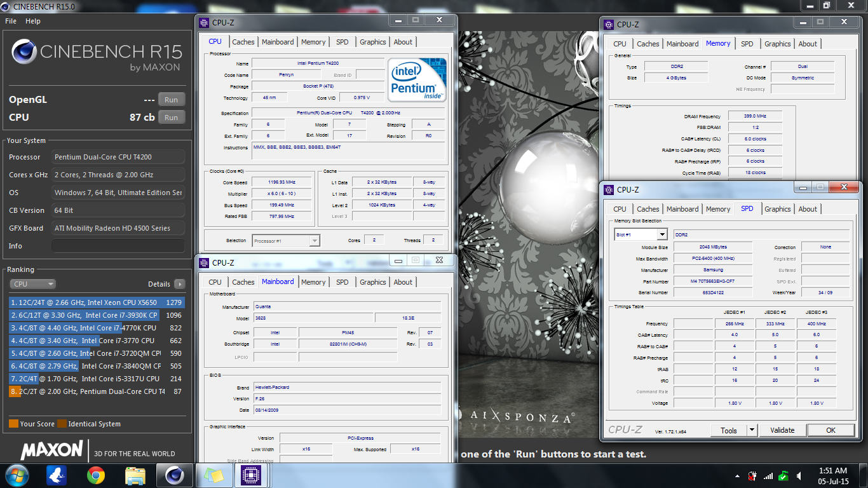The height and width of the screenshot is (488, 868).
Task: Click the GFX Board ATI Mobility Radeon field
Action: pos(118,228)
